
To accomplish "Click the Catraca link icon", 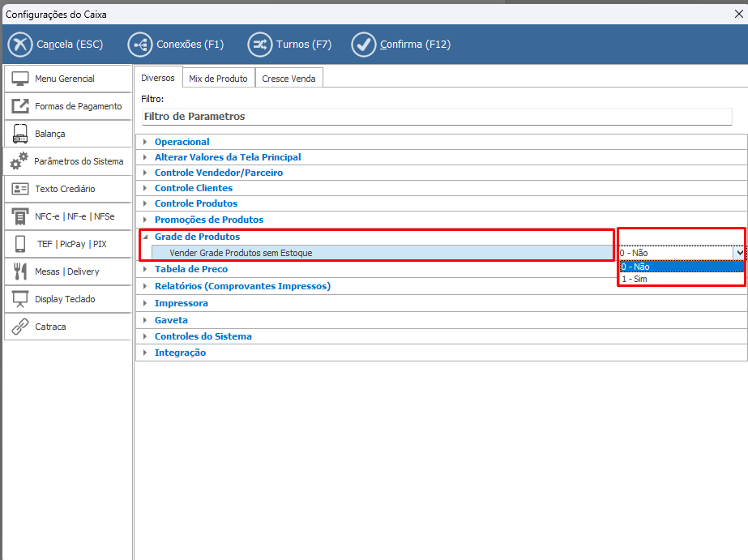I will coord(21,327).
